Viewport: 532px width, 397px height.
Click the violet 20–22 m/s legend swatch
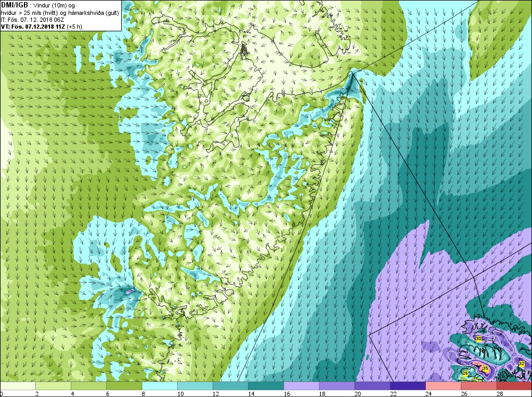(x=372, y=386)
